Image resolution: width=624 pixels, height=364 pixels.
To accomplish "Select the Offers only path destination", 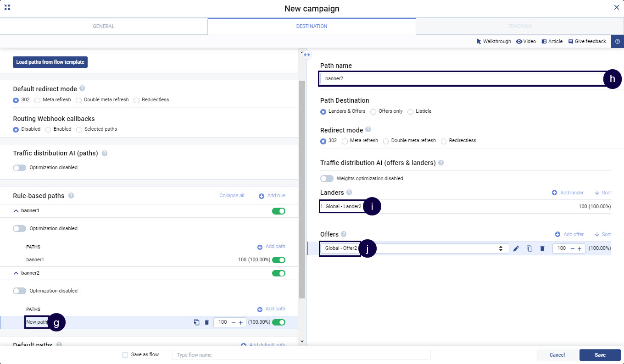I will coord(373,111).
